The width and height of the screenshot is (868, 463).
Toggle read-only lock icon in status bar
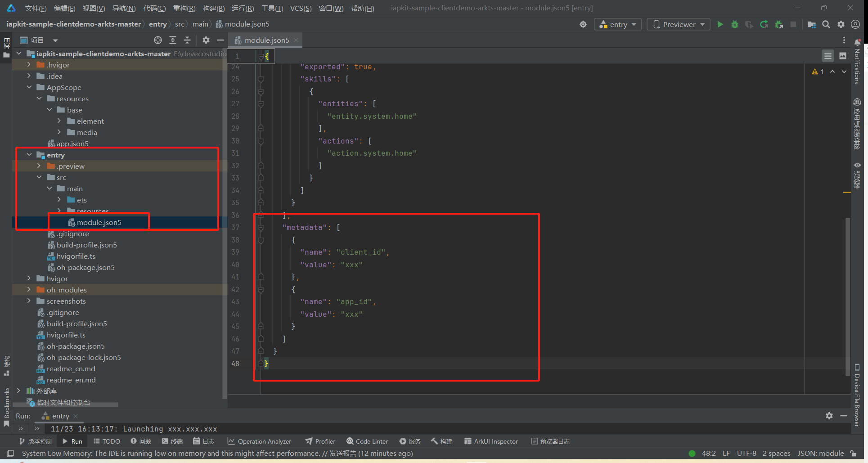853,453
